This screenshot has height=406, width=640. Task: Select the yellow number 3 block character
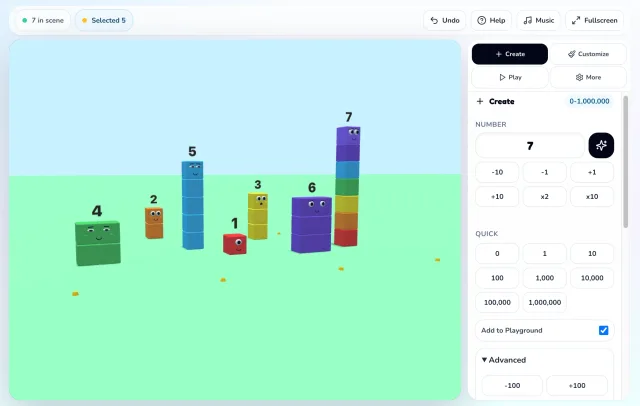tap(258, 216)
